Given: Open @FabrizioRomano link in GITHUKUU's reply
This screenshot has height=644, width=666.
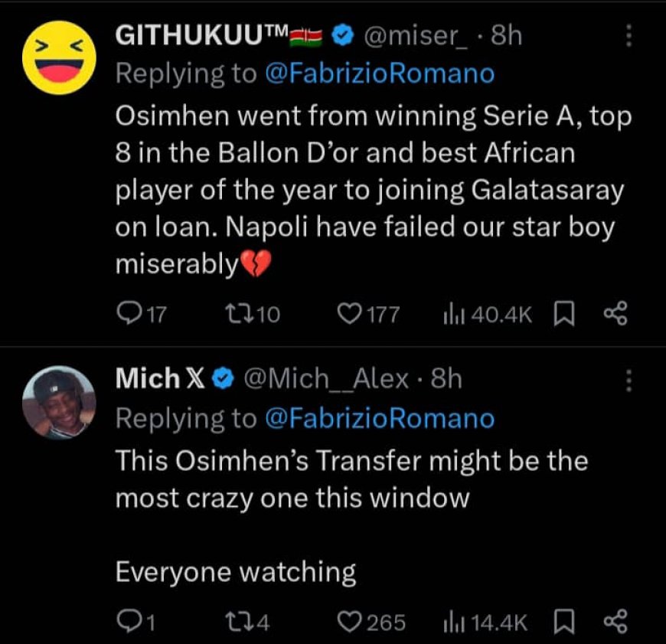Looking at the screenshot, I should click(379, 74).
